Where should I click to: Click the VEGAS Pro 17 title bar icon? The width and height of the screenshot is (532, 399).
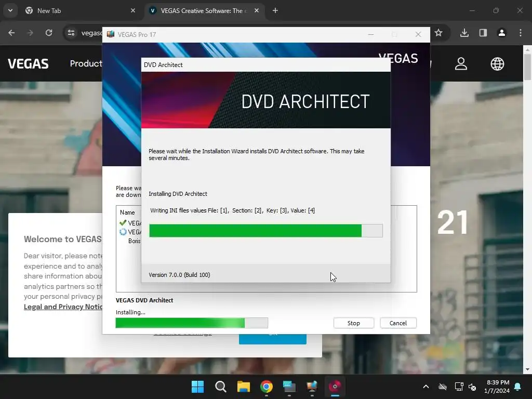[111, 34]
